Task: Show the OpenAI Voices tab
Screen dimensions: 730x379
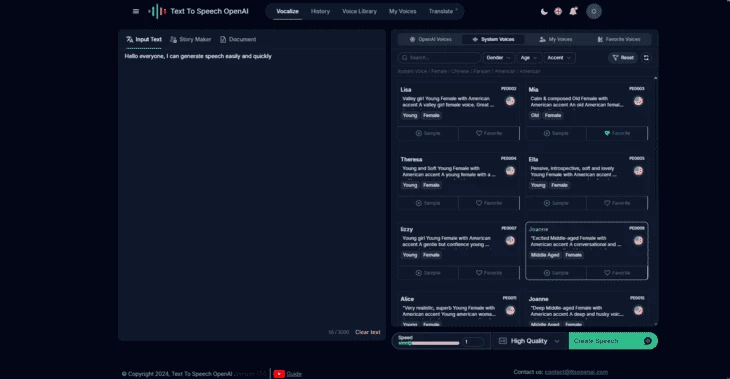Action: [430, 40]
